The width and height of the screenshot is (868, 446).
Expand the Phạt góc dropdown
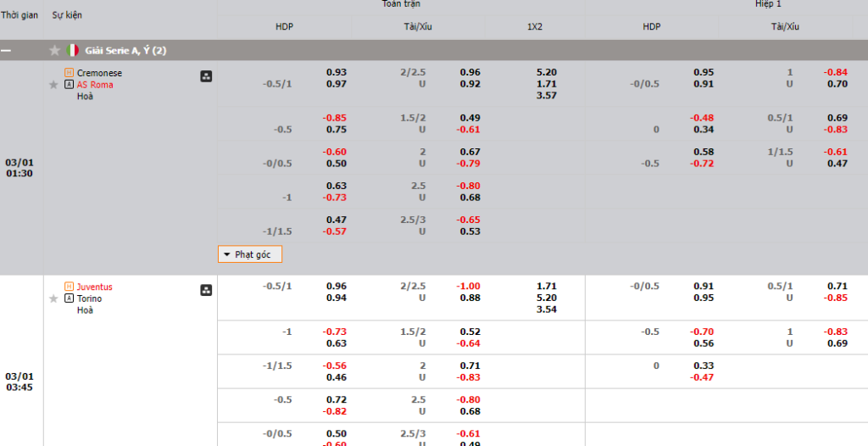[x=250, y=254]
